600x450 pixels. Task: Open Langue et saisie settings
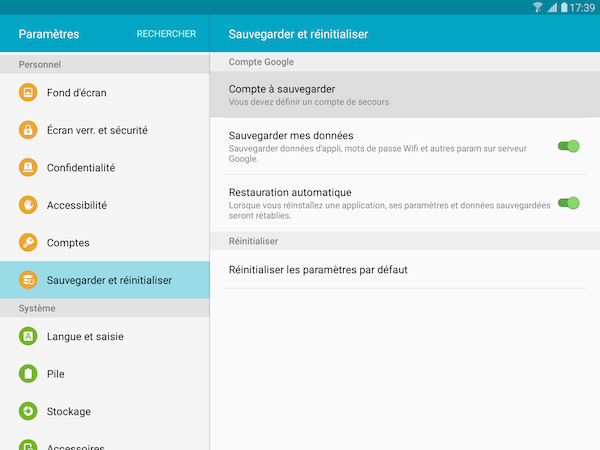pyautogui.click(x=105, y=336)
